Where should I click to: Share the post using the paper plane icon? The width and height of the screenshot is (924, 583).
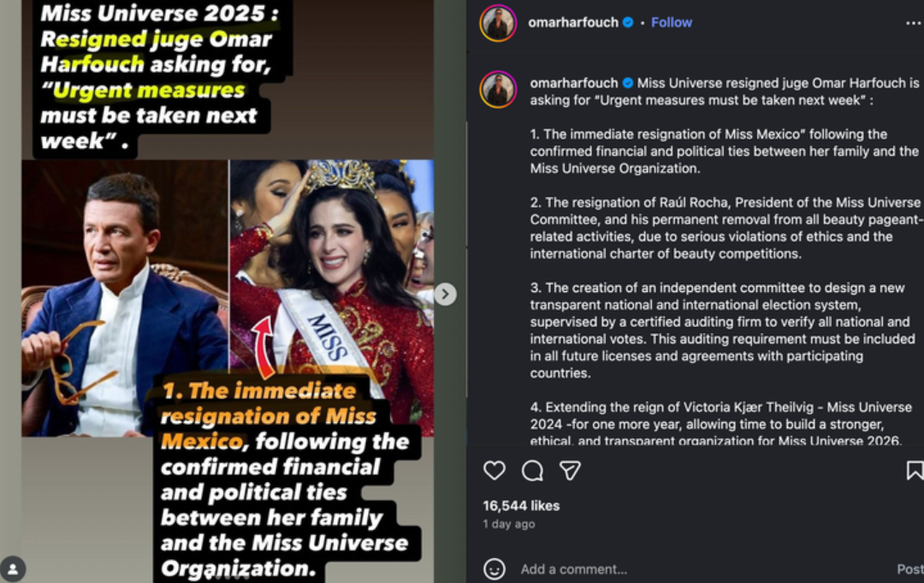tap(570, 470)
